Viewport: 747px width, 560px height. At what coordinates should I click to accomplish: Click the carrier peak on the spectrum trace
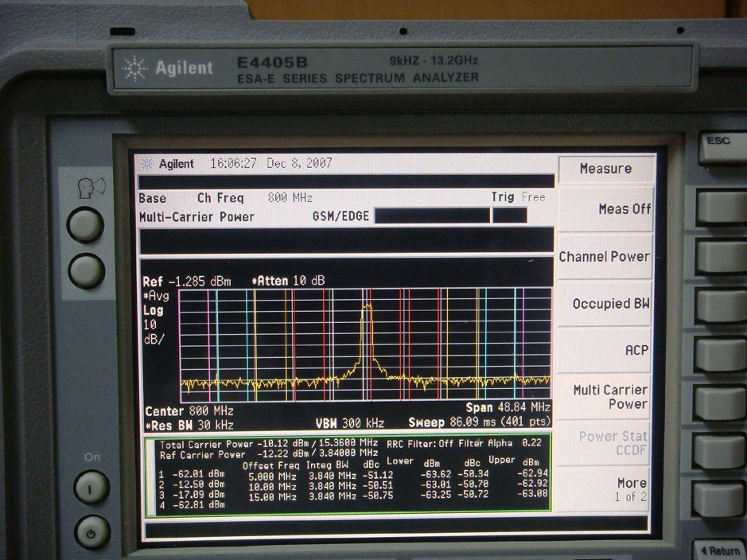(367, 306)
